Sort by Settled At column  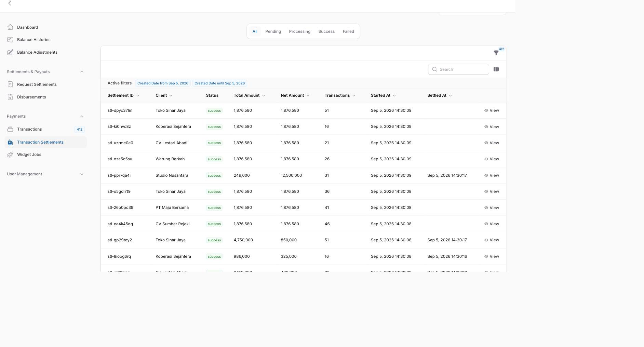(440, 95)
